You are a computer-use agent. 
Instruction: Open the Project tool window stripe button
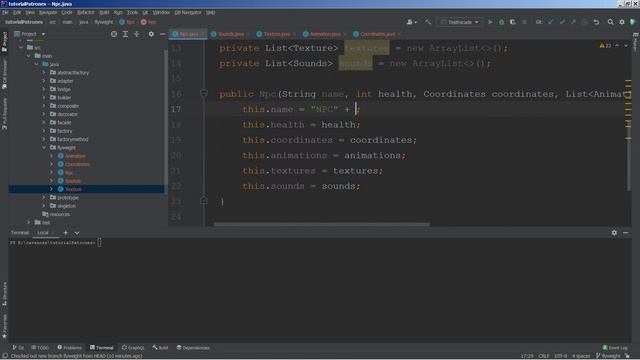pos(4,41)
